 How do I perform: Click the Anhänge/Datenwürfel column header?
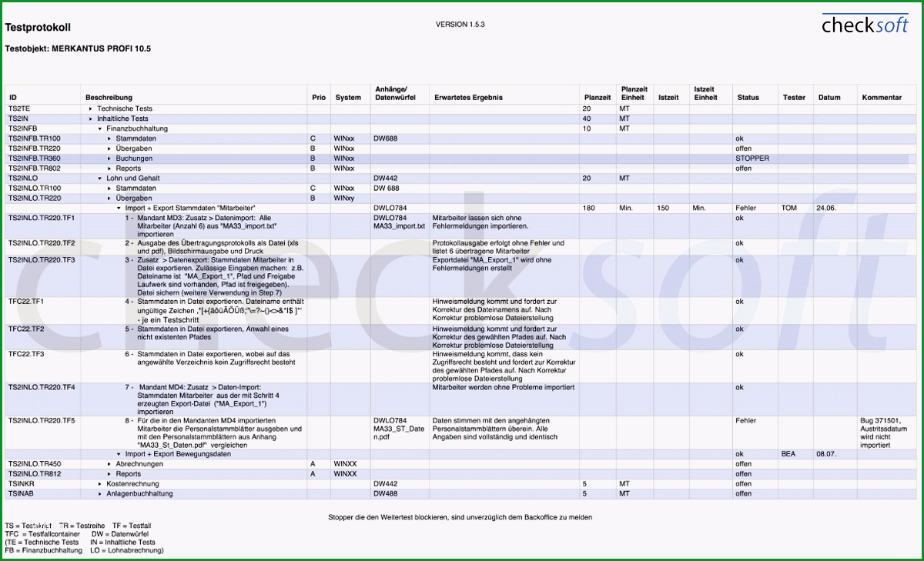click(395, 93)
